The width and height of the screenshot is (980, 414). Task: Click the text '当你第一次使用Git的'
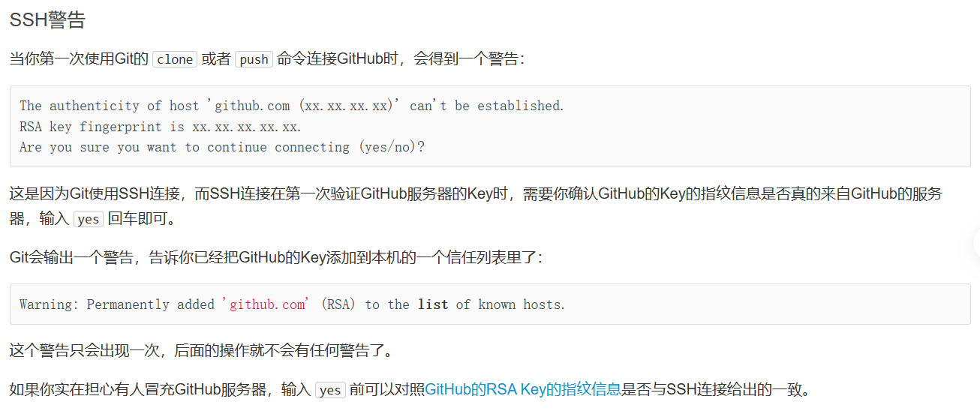click(x=79, y=59)
